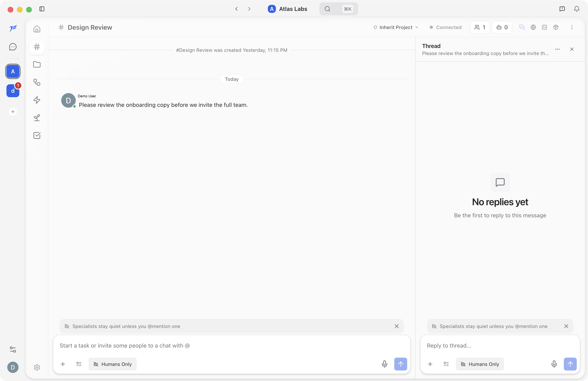Start voice input in thread composer
The height and width of the screenshot is (381, 588).
point(554,364)
